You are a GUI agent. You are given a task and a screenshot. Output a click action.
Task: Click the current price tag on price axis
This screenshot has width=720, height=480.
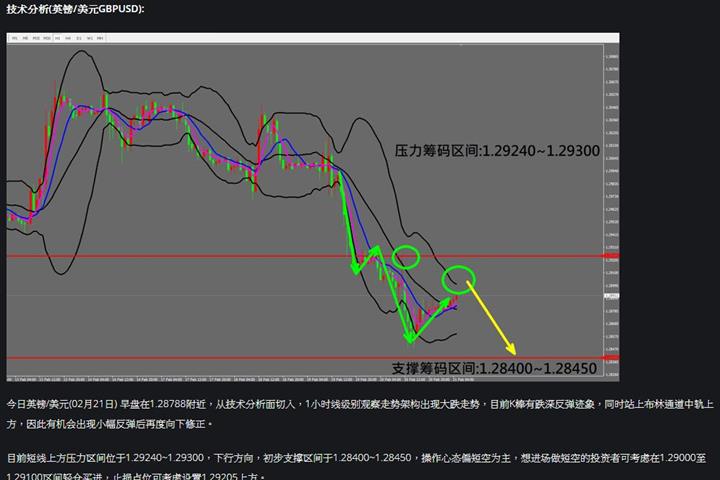point(611,296)
